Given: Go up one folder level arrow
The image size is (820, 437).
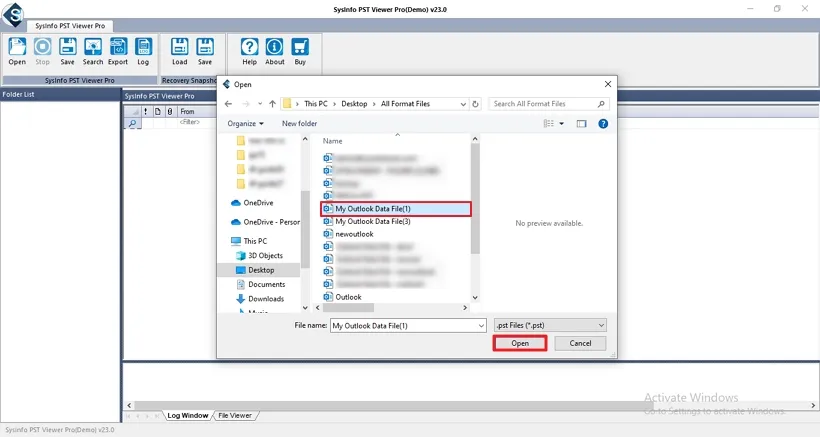Looking at the screenshot, I should point(272,104).
